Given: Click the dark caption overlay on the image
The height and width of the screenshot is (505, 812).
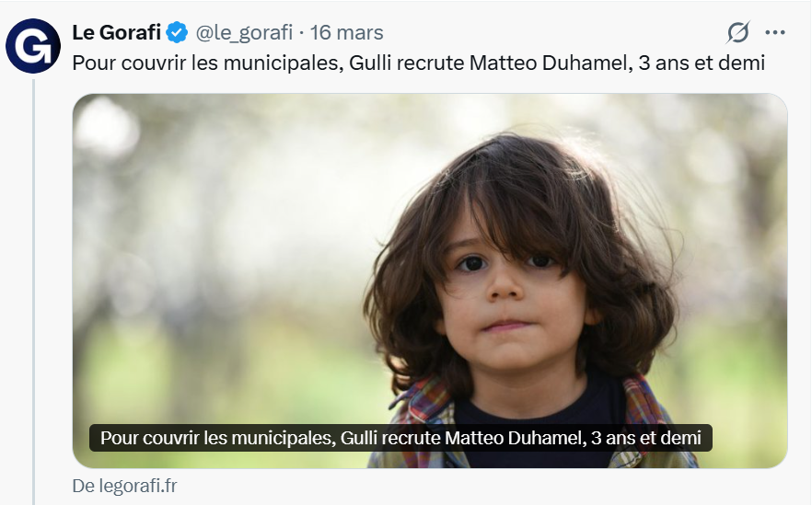Looking at the screenshot, I should tap(400, 438).
